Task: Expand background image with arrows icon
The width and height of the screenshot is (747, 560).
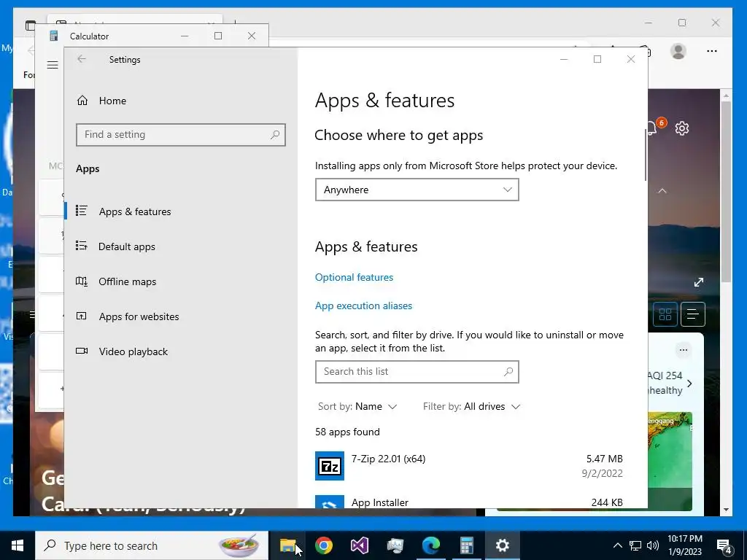Action: 699,282
